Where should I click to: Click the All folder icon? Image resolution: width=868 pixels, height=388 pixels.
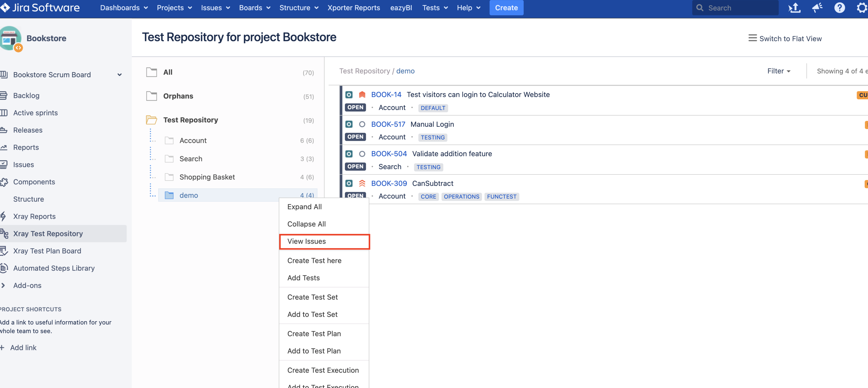(151, 72)
